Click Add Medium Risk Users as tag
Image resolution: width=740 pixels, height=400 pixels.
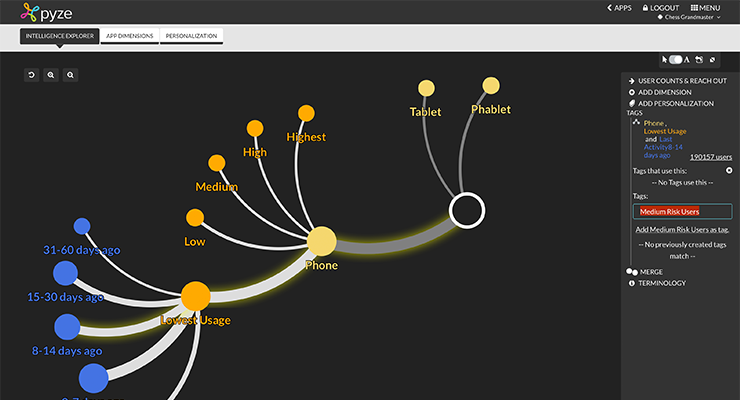[682, 230]
